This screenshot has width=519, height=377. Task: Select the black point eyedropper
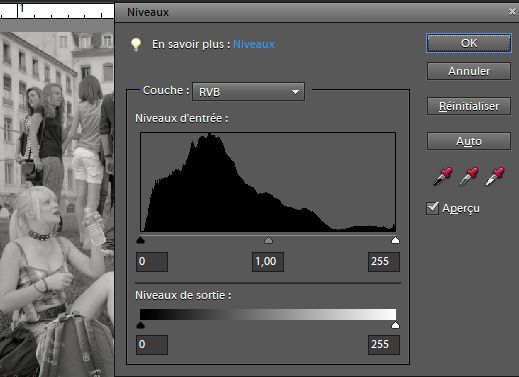pyautogui.click(x=443, y=176)
